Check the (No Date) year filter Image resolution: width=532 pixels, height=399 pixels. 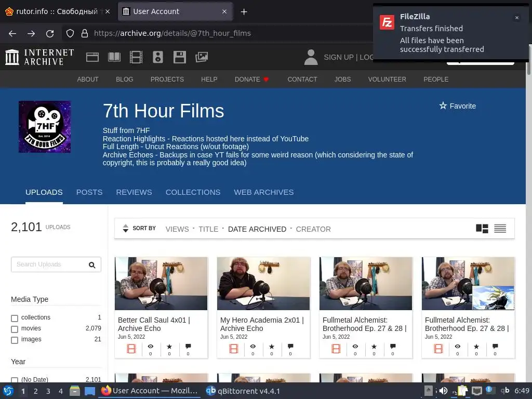click(15, 380)
